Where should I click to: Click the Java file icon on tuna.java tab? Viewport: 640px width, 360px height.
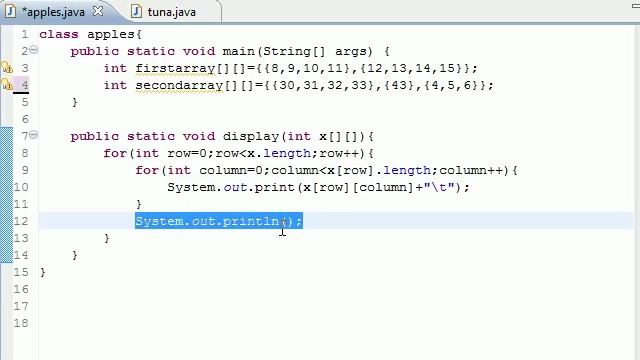point(136,11)
